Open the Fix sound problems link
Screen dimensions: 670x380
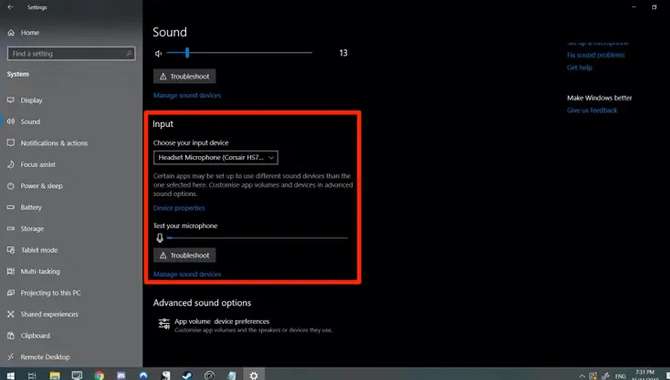click(x=596, y=55)
